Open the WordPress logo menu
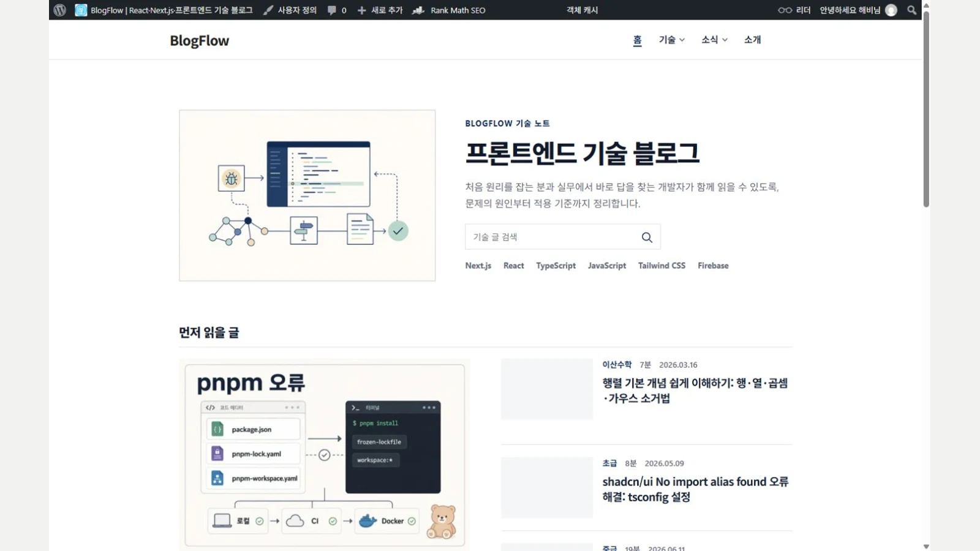Screen dimensions: 980x551 (59, 10)
